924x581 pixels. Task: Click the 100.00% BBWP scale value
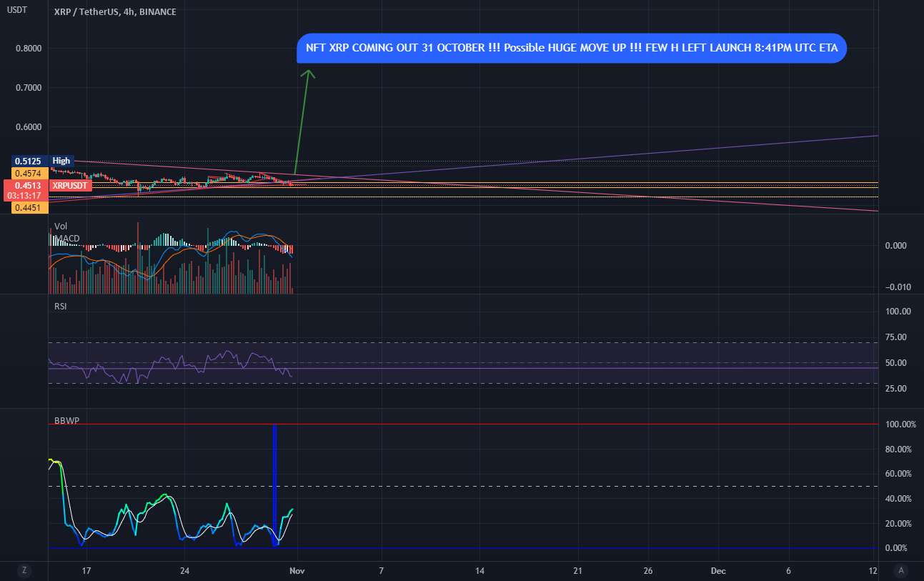click(899, 424)
